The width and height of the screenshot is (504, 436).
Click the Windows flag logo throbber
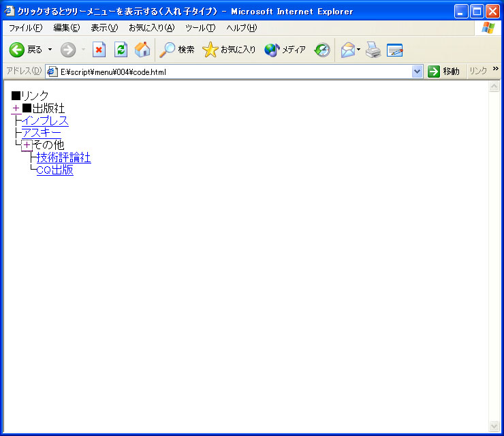coord(488,28)
